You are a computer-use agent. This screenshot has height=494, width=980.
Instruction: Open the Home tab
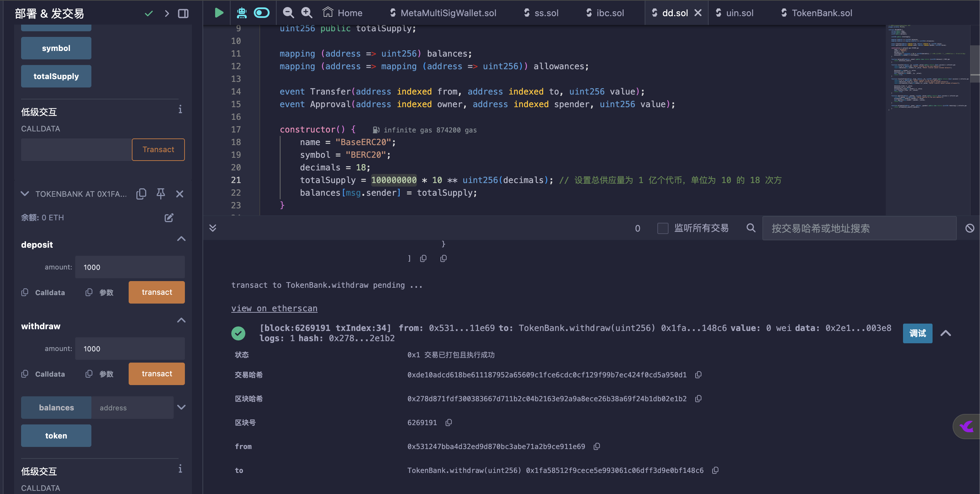[342, 13]
